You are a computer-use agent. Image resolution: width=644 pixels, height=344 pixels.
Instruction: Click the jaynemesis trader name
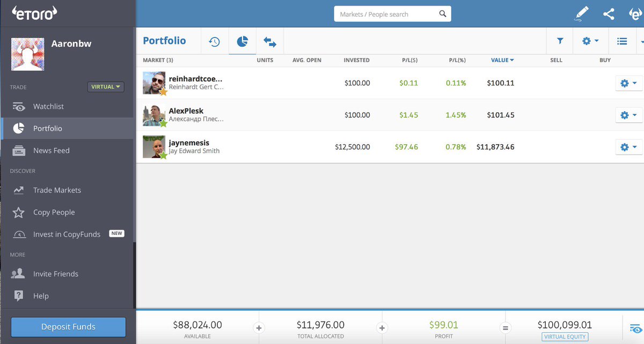(x=189, y=143)
